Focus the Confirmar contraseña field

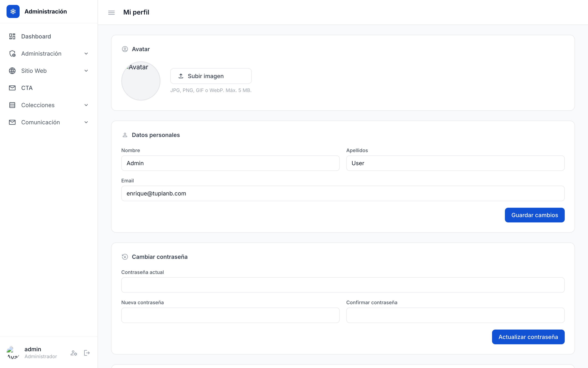click(x=455, y=315)
